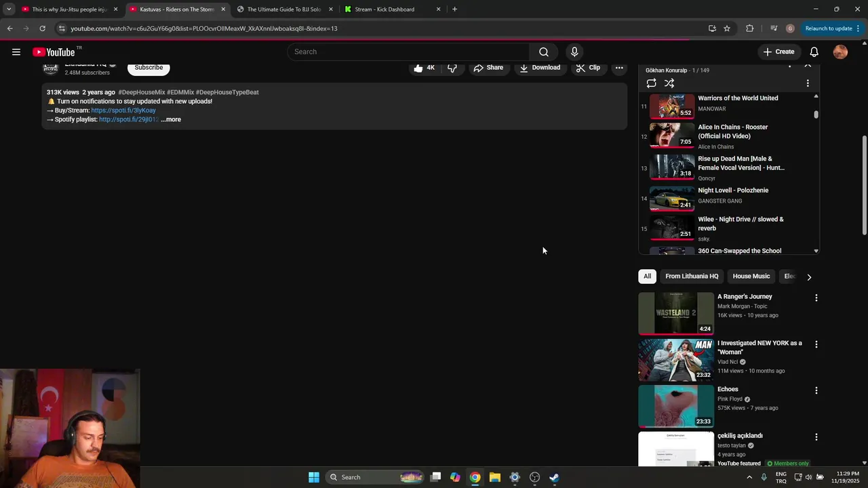Open a new Chrome tab
Screen dimensions: 868x488
pyautogui.click(x=454, y=9)
